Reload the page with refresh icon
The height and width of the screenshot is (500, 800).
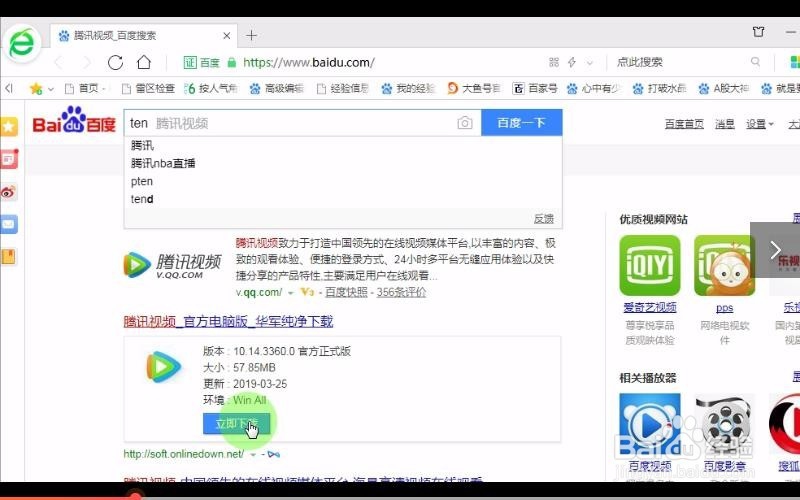[x=115, y=62]
